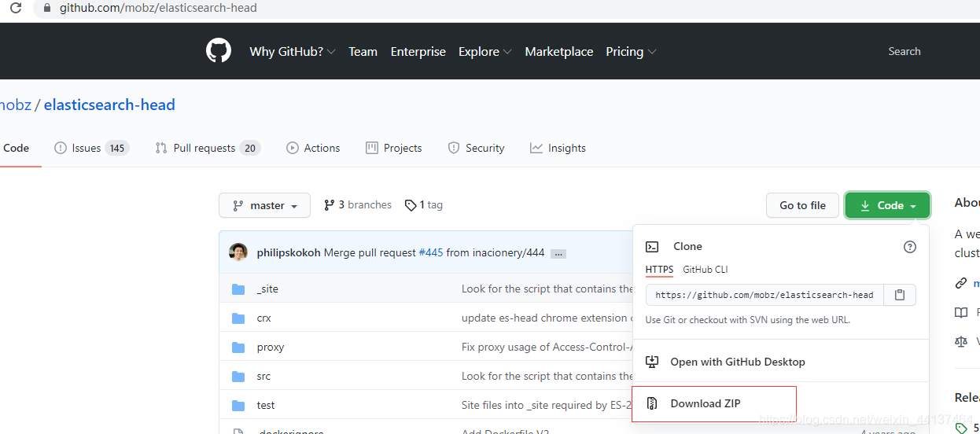Click the Insights graph icon
The width and height of the screenshot is (980, 434).
(536, 148)
